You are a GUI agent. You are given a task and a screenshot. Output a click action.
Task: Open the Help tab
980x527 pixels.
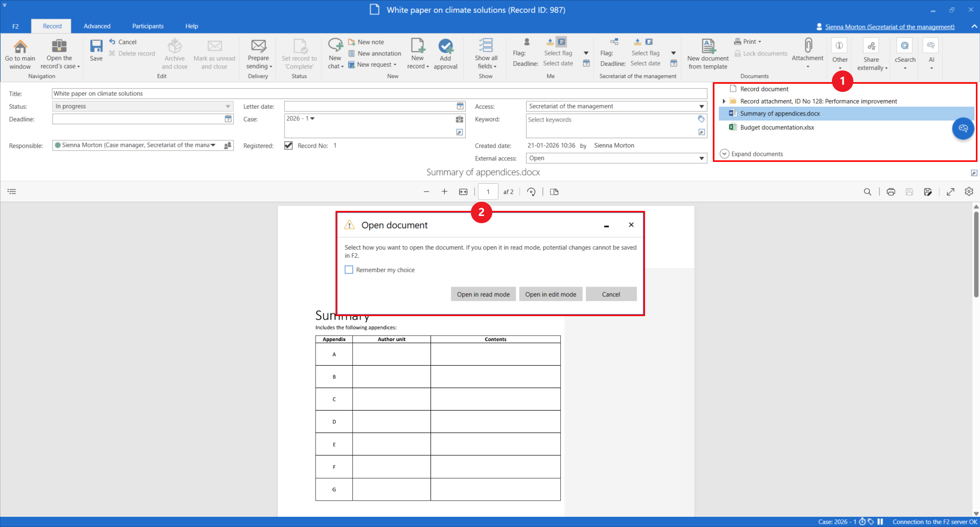coord(192,26)
